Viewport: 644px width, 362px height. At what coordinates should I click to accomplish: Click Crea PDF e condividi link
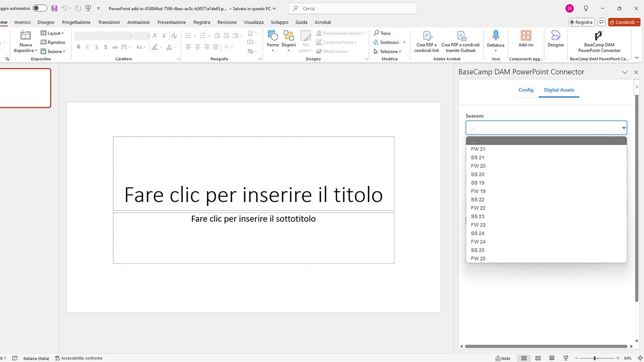pyautogui.click(x=427, y=41)
